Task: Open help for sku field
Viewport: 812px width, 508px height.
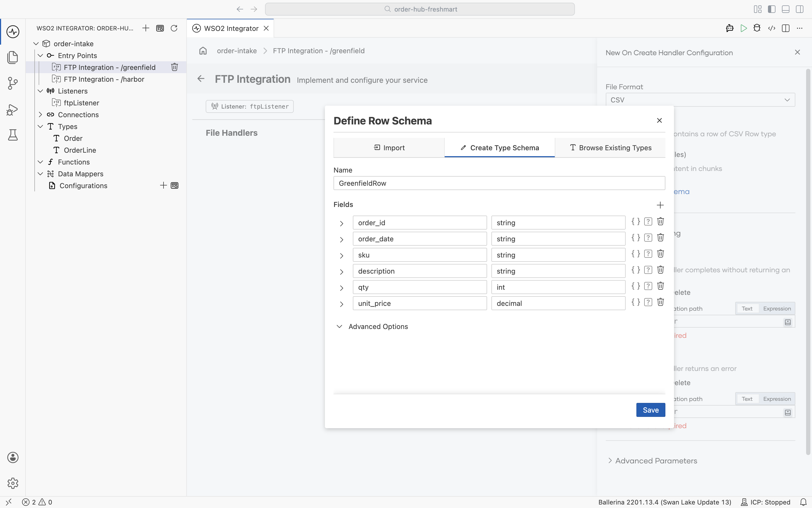Action: 648,254
